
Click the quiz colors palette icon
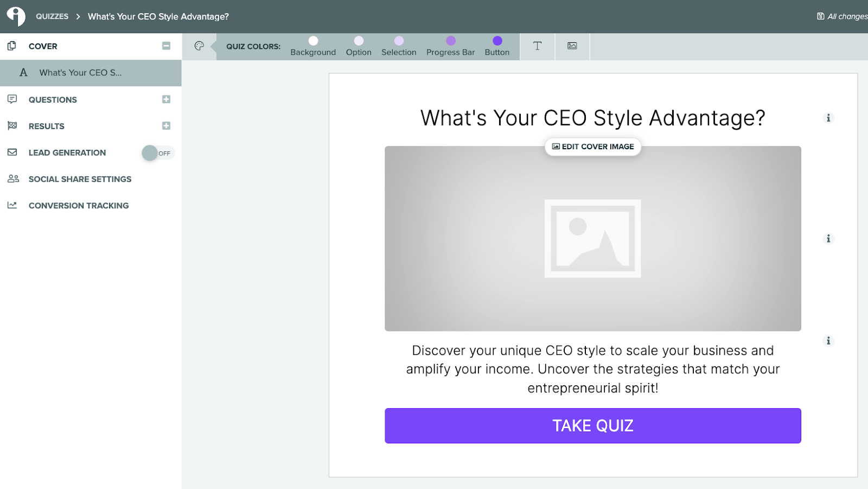[x=199, y=46]
